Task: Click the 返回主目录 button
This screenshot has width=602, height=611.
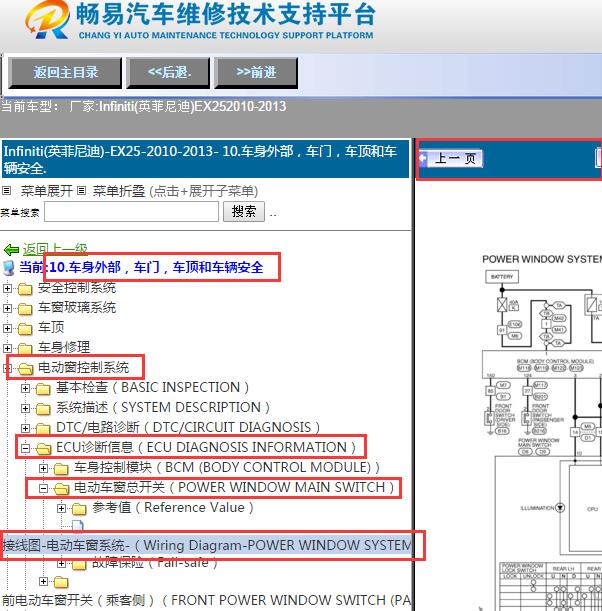Action: click(x=65, y=72)
